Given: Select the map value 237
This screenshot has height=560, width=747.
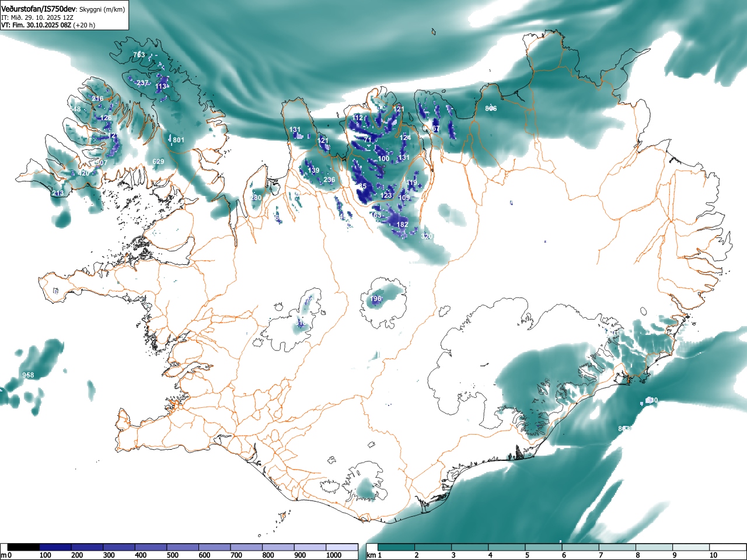Looking at the screenshot, I should point(142,83).
